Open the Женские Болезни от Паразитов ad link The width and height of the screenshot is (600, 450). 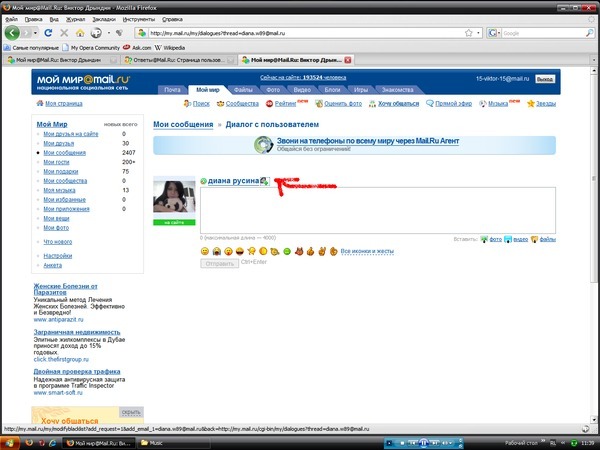(65, 289)
